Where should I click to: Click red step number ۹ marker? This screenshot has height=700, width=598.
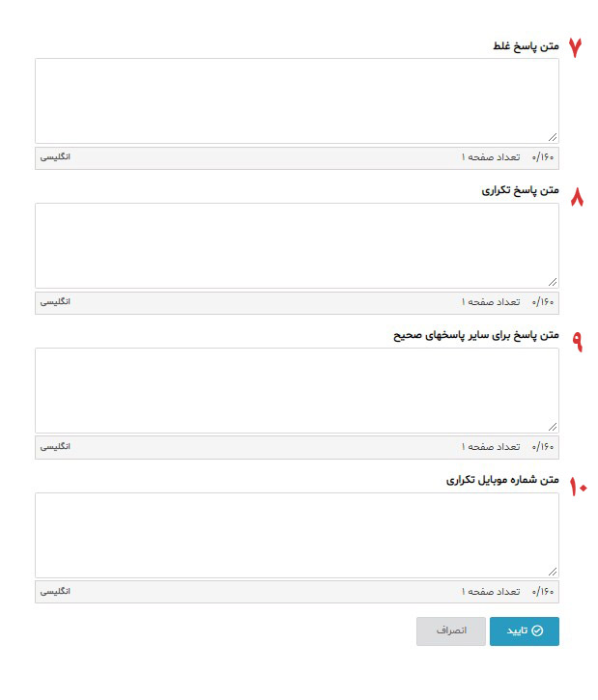[x=578, y=342]
